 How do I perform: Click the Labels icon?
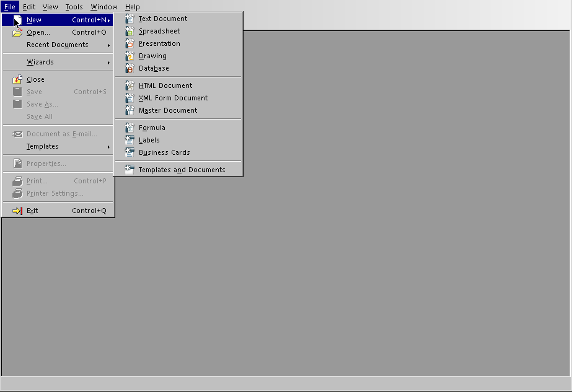(130, 140)
